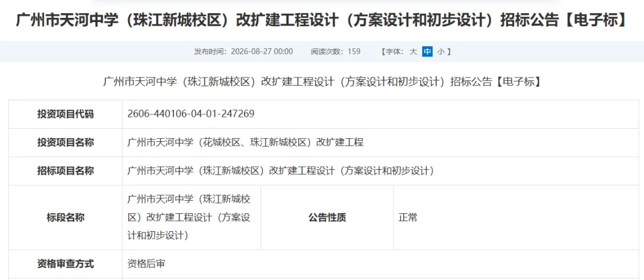Click the 招标项目名称 label cell
The height and width of the screenshot is (280, 644).
(66, 171)
